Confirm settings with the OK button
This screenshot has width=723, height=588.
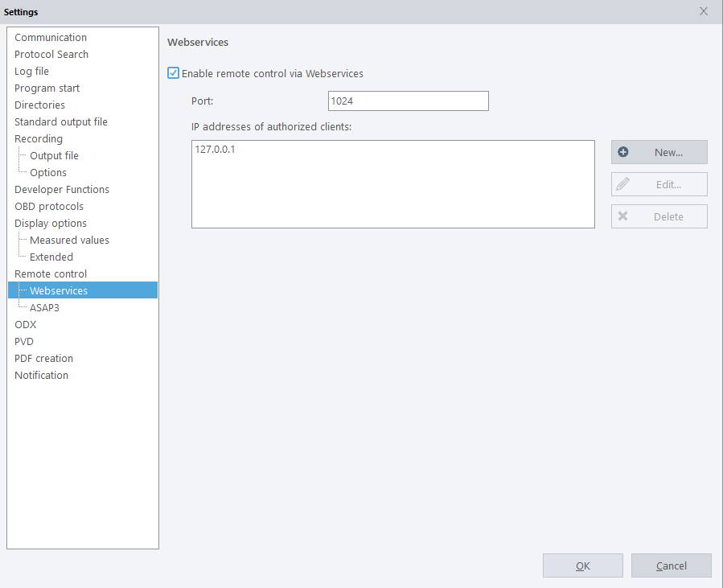pyautogui.click(x=583, y=565)
